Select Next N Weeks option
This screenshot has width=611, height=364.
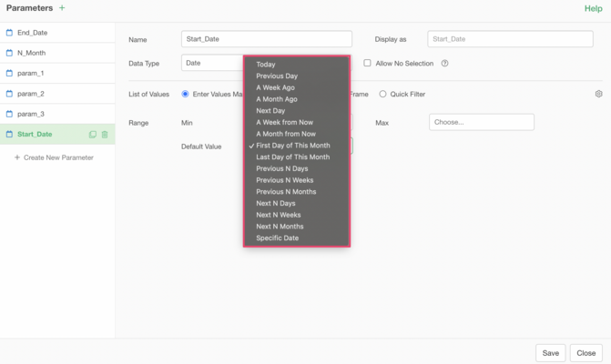[x=297, y=215]
